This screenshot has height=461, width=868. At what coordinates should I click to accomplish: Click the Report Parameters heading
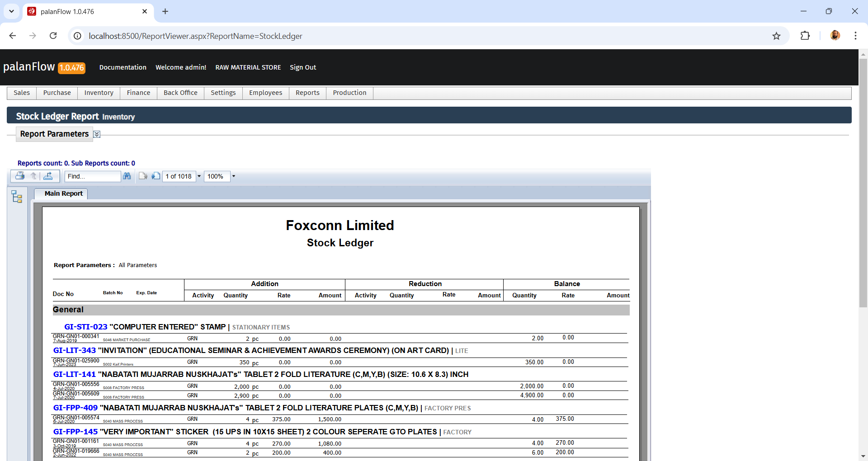(54, 134)
